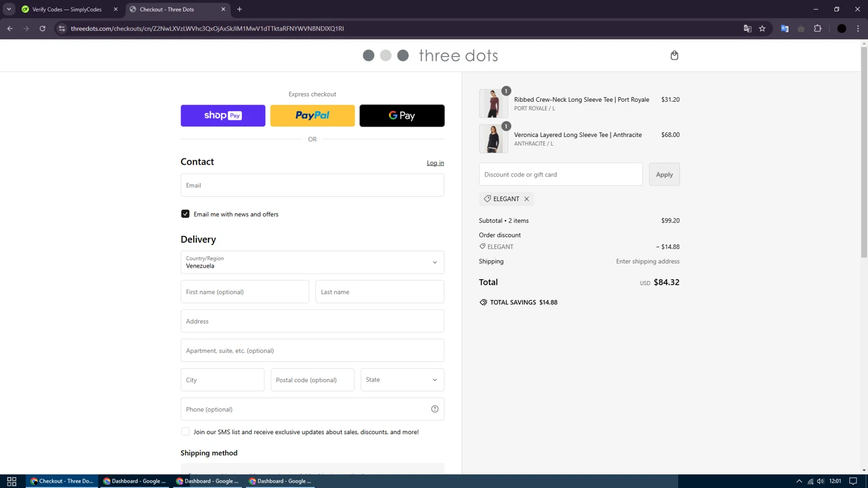Click the First name field

(x=245, y=292)
